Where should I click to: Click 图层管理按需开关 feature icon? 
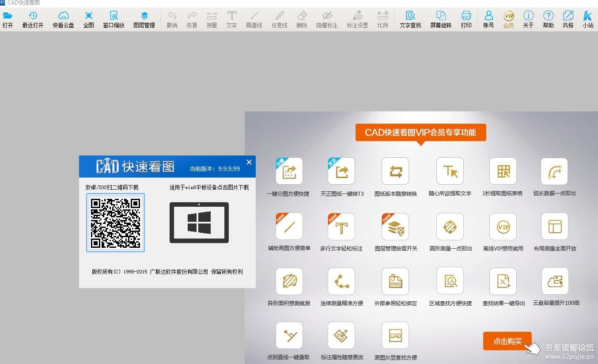click(395, 227)
